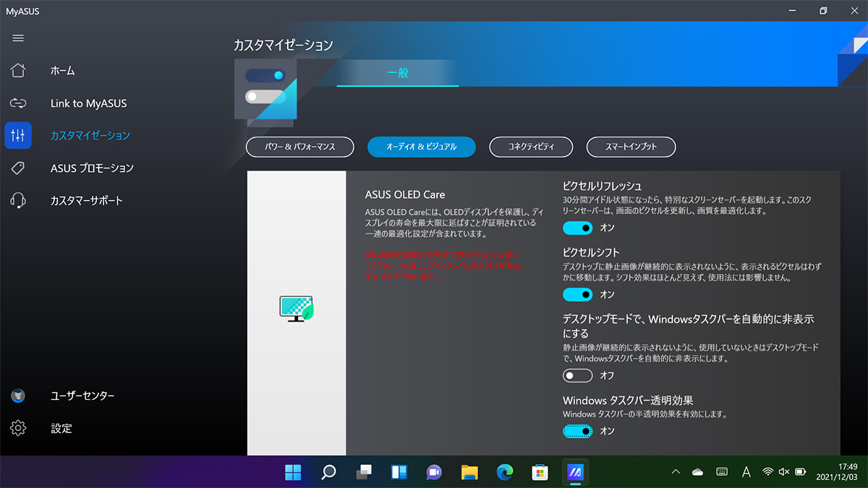Disable the ピクセルシフト toggle
The image size is (868, 488).
(x=578, y=294)
